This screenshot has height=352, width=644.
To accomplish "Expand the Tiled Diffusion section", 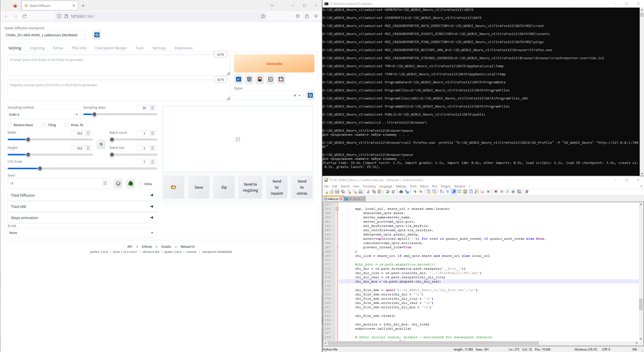I will [82, 195].
